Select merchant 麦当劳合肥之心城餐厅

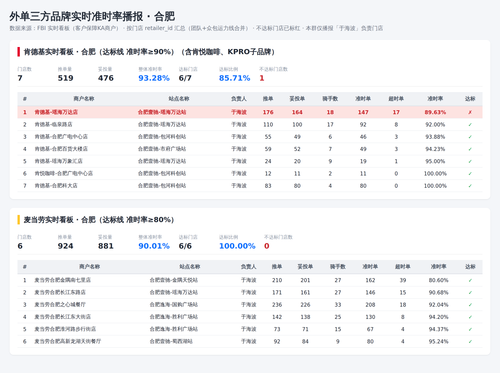pyautogui.click(x=60, y=305)
